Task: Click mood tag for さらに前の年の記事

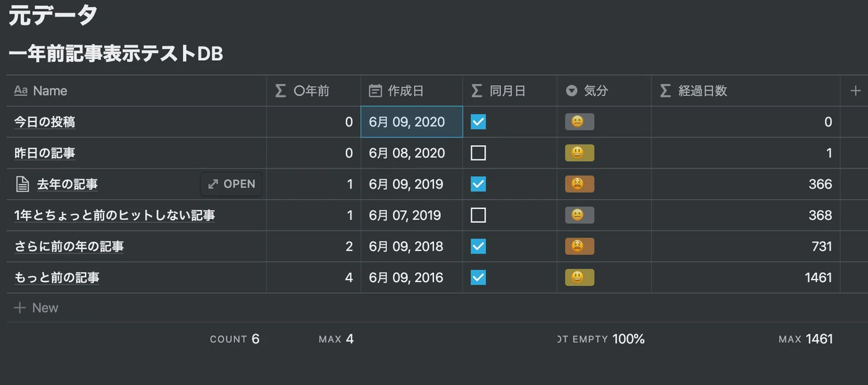Action: 580,246
